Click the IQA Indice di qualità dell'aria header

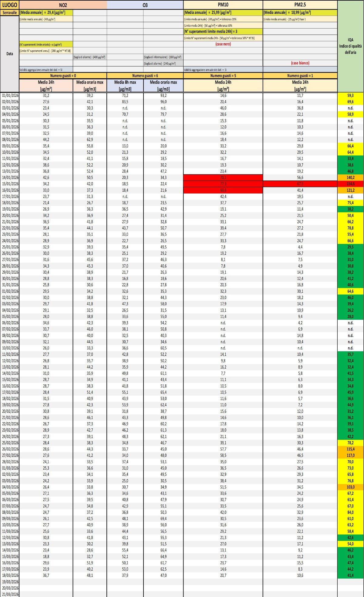[x=350, y=46]
